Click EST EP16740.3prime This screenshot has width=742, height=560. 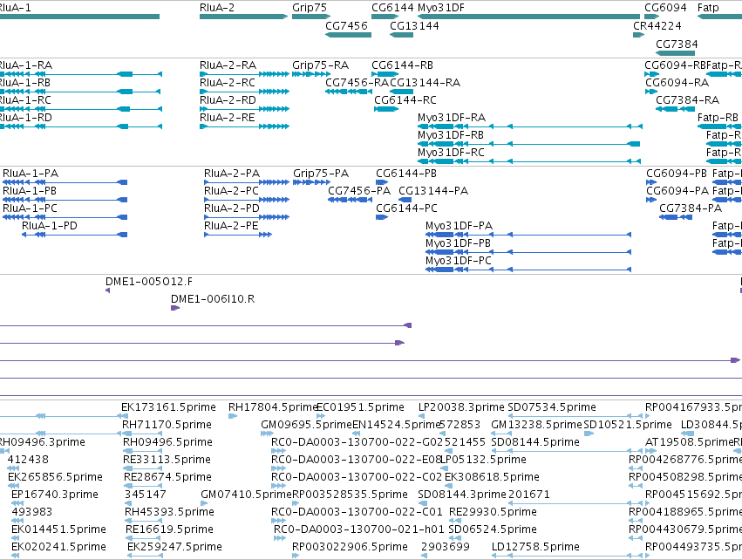pos(55,495)
